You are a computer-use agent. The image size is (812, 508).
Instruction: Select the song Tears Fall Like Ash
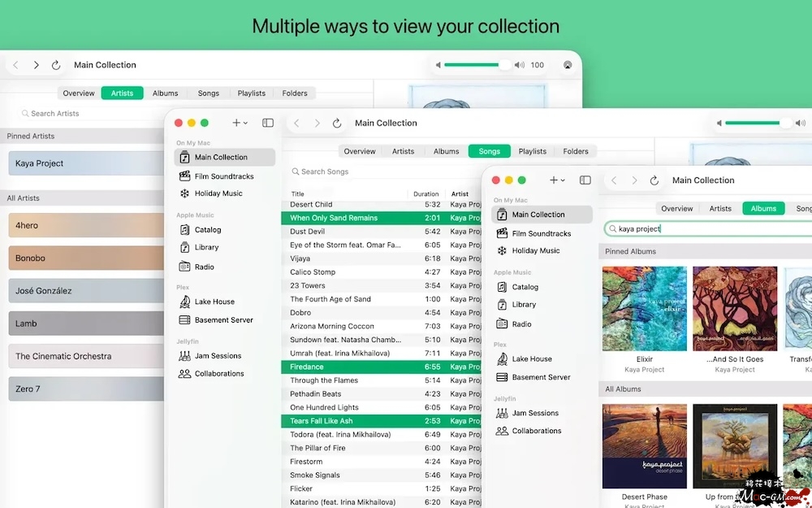[x=322, y=421]
